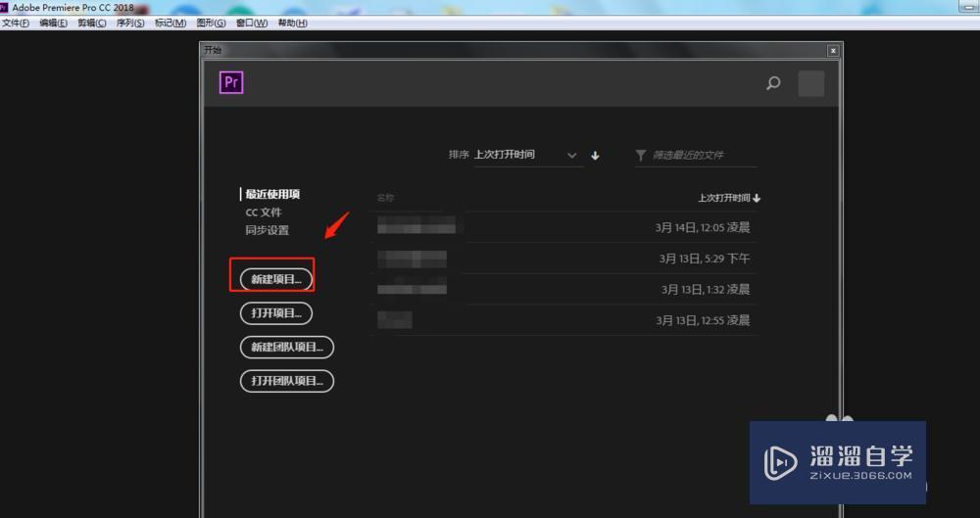Click the 新建团队项目... button
Screen dimensions: 980x518
287,347
